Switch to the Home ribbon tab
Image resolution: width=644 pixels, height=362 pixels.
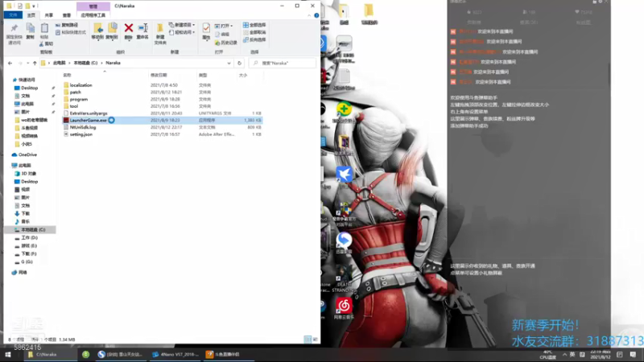click(x=31, y=15)
